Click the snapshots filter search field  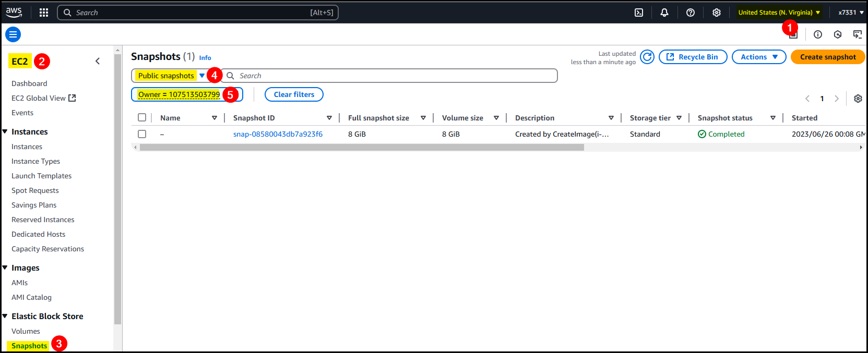coord(389,76)
